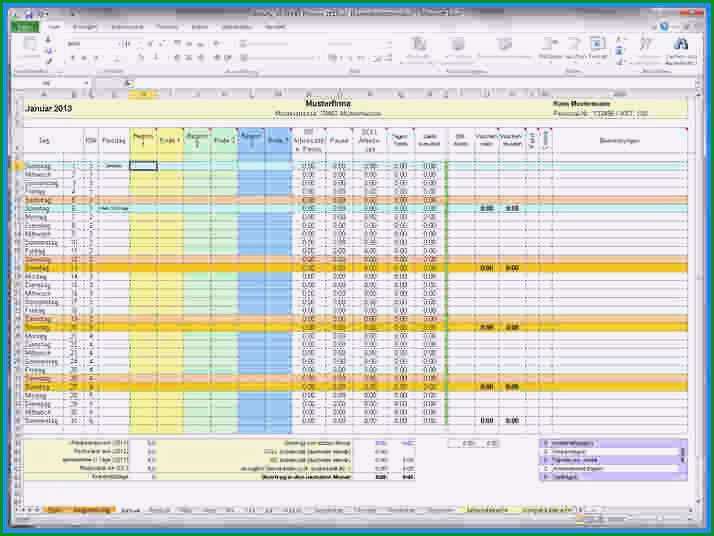Click the font color icon
This screenshot has width=714, height=536.
(x=155, y=58)
